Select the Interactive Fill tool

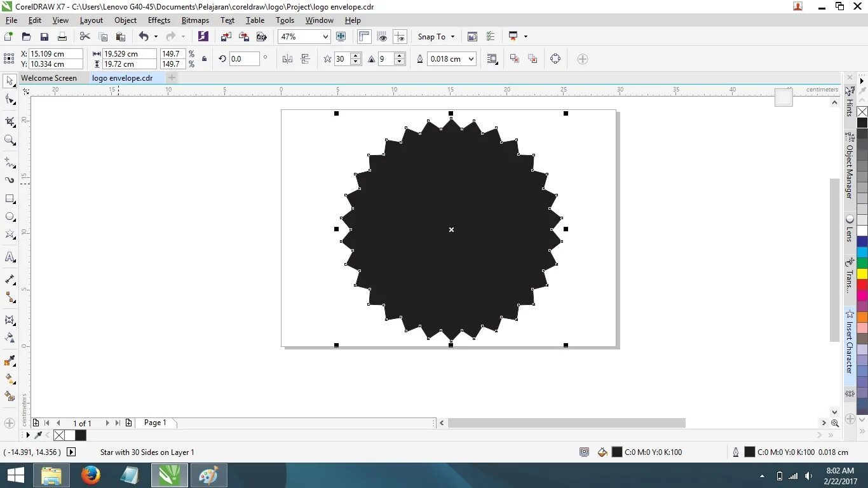click(x=10, y=378)
